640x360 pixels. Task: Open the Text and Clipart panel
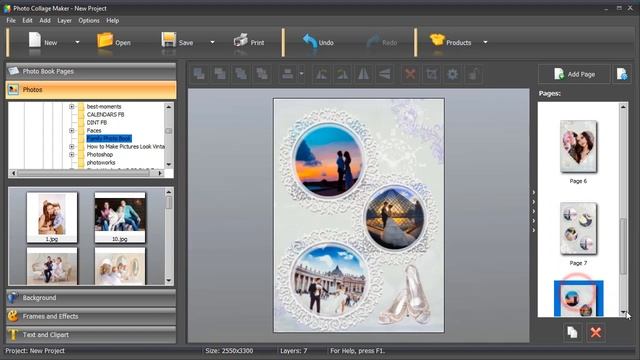click(91, 335)
